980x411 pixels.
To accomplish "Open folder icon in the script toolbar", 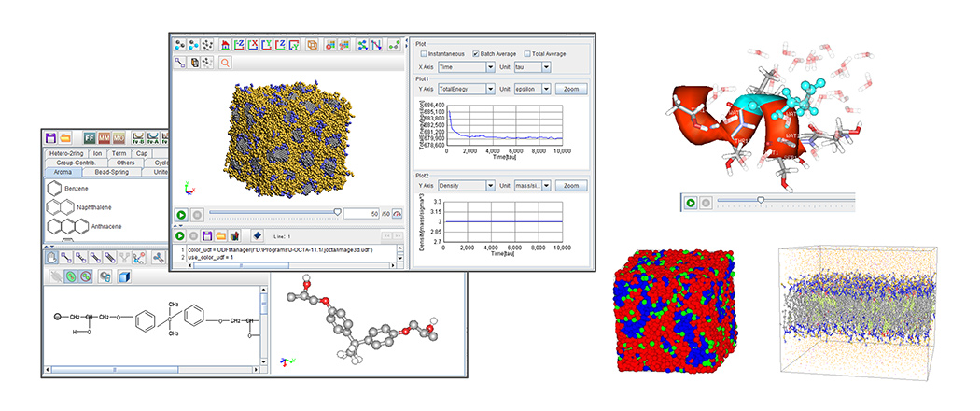I will 222,237.
